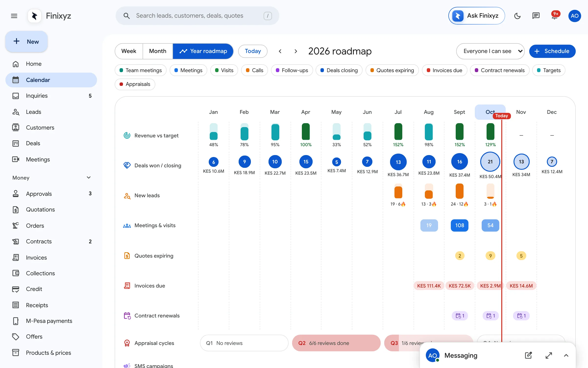Open Everyone I can see dropdown
The image size is (588, 368).
pos(490,51)
